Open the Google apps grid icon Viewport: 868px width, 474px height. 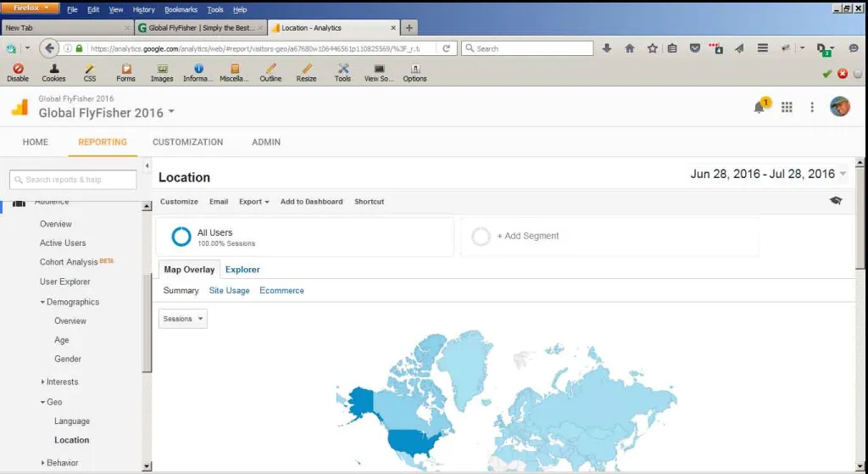(x=787, y=107)
